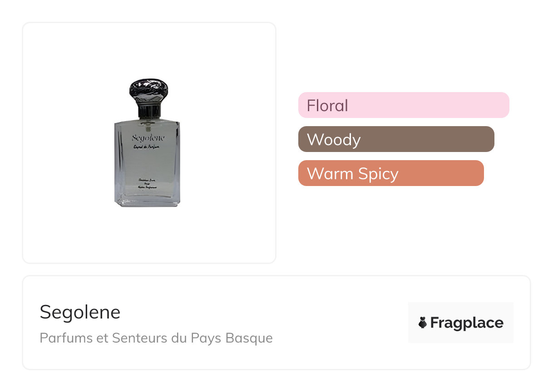Click the Fragplace wordmark text
553x392 pixels.
[467, 323]
